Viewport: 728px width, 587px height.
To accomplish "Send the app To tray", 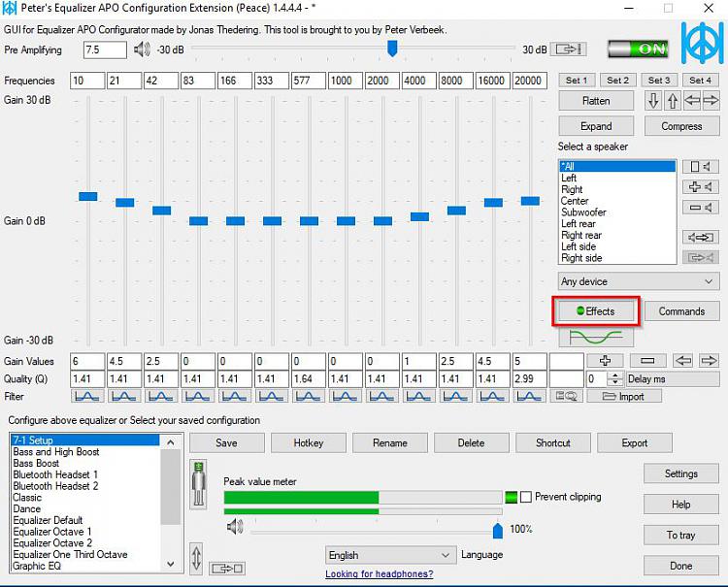I will click(681, 535).
